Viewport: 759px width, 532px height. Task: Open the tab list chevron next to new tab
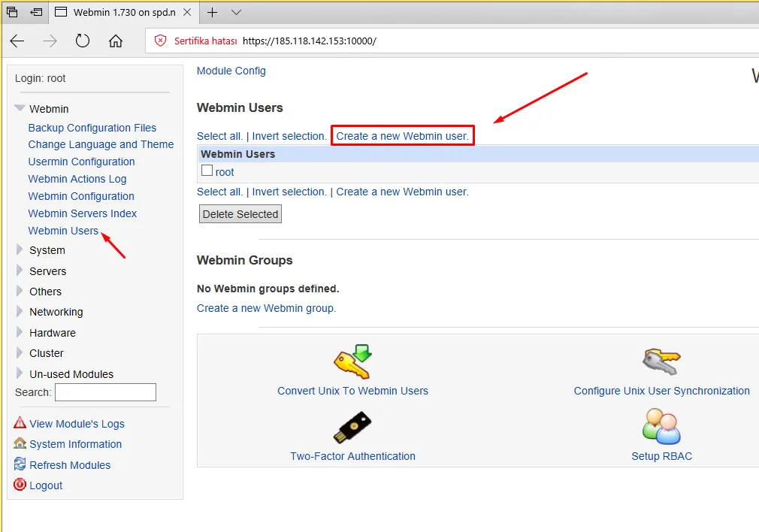[236, 13]
